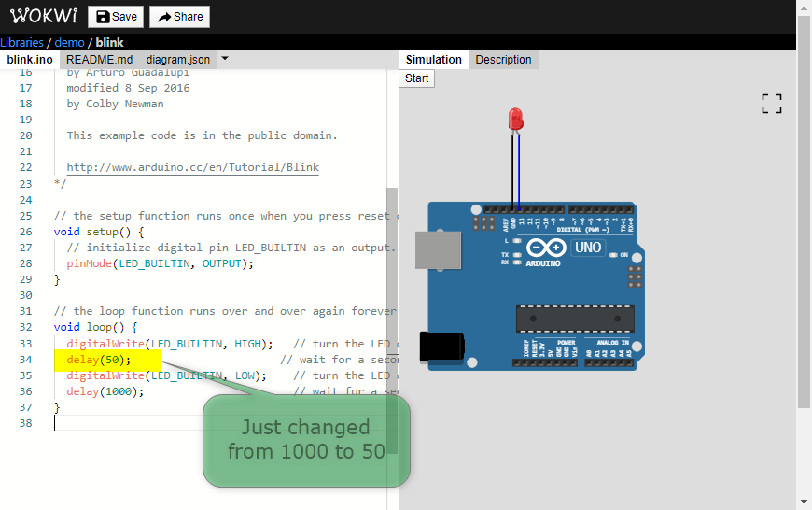Image resolution: width=812 pixels, height=510 pixels.
Task: Click line number 38 in the gutter
Action: click(25, 423)
